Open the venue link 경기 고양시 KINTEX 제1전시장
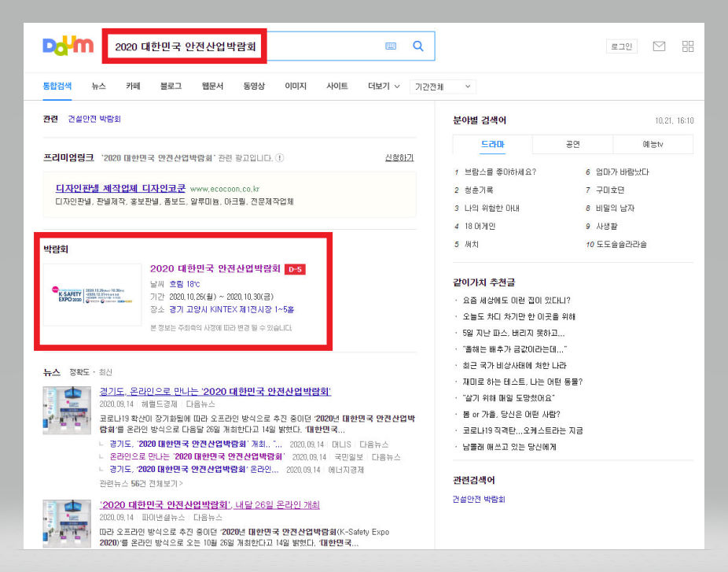The width and height of the screenshot is (728, 572). pos(231,309)
